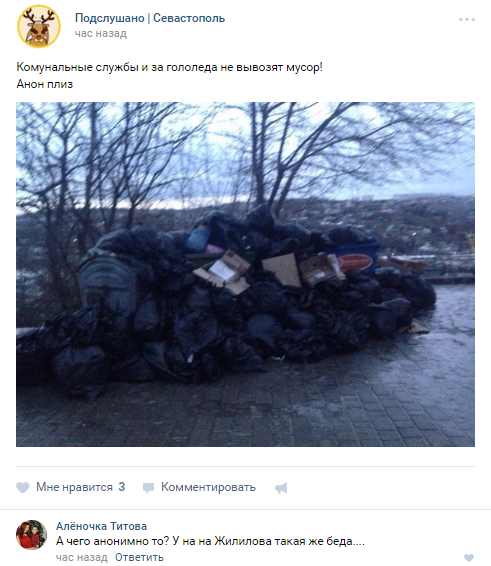Screen dimensions: 491x566
Task: Open the post options three-dot menu
Action: 467,19
